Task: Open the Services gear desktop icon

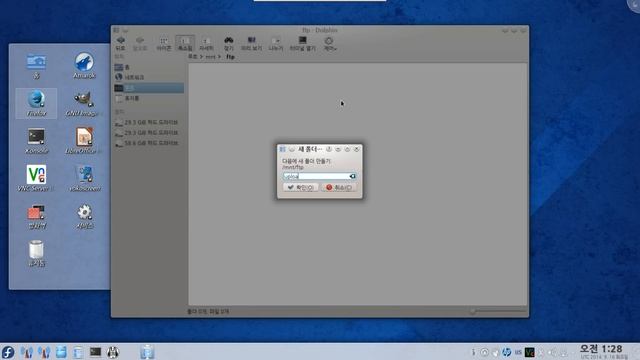Action: [x=84, y=216]
